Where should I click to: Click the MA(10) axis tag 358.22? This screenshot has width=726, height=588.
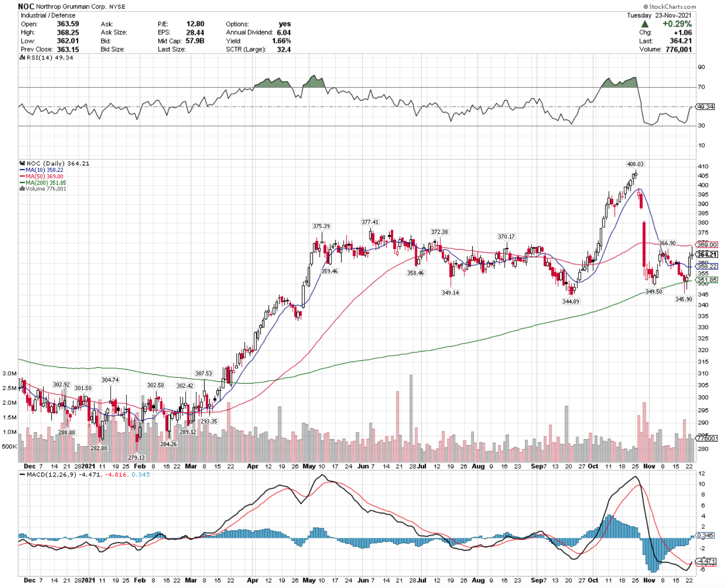(x=707, y=266)
